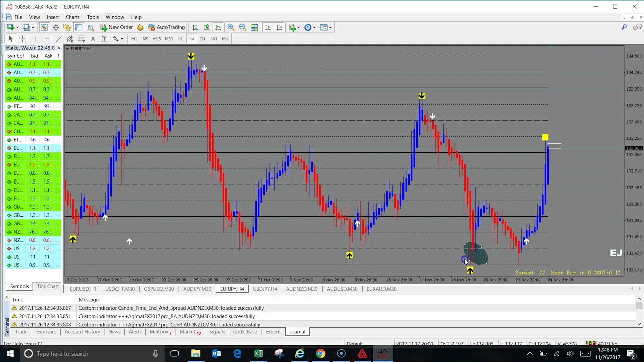
Task: Toggle the Navigator panel
Action: [67, 27]
